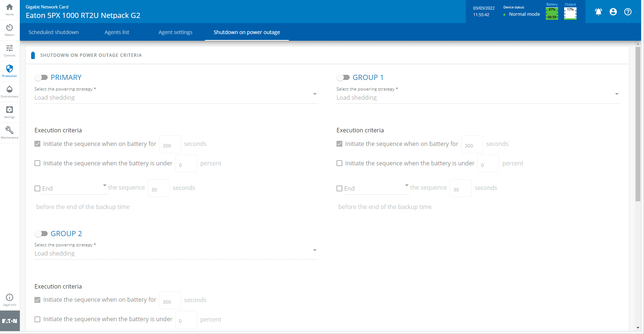
Task: Check GROUP 2 battery is under percent checkbox
Action: click(x=37, y=319)
